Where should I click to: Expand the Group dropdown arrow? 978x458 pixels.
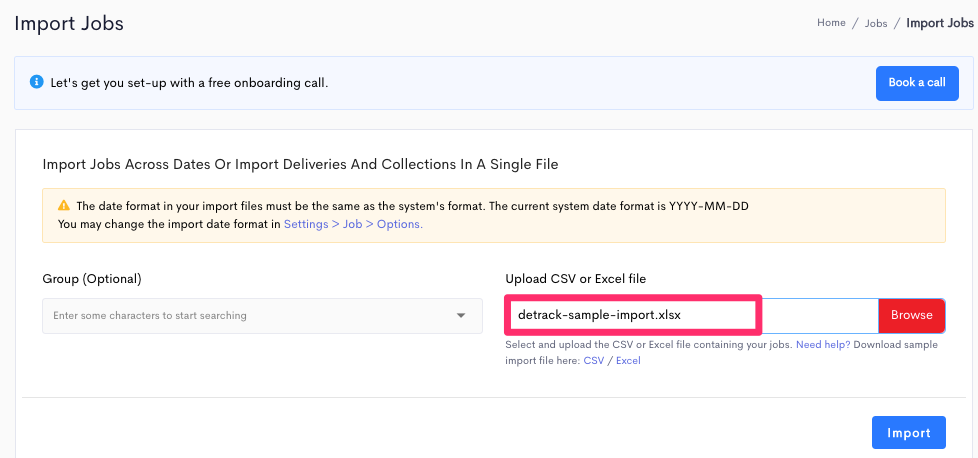[461, 316]
